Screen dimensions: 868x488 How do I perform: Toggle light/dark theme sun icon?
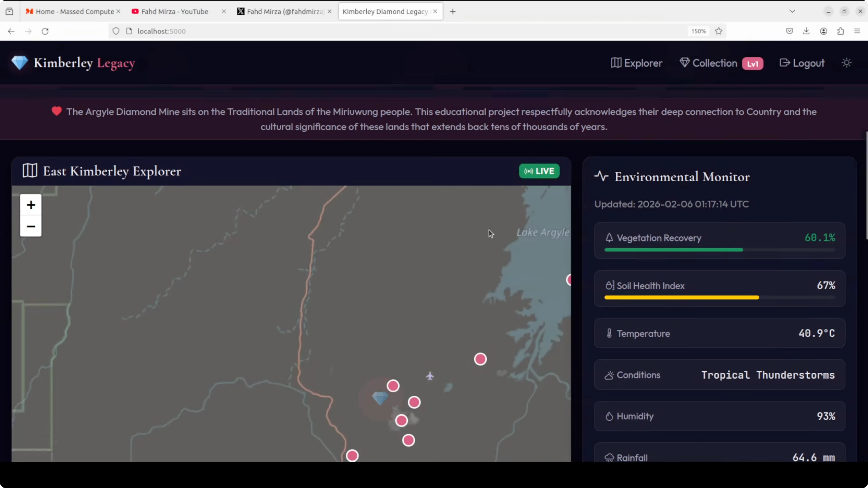(847, 63)
